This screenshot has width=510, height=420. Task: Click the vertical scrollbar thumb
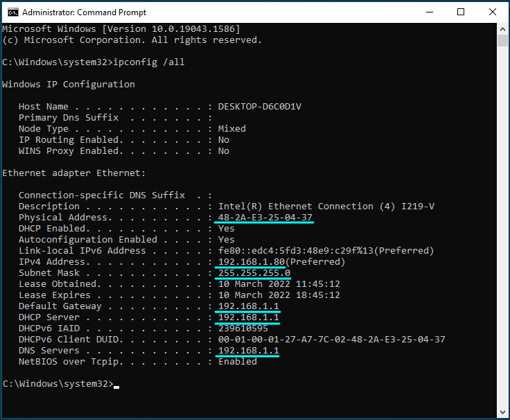pos(503,41)
